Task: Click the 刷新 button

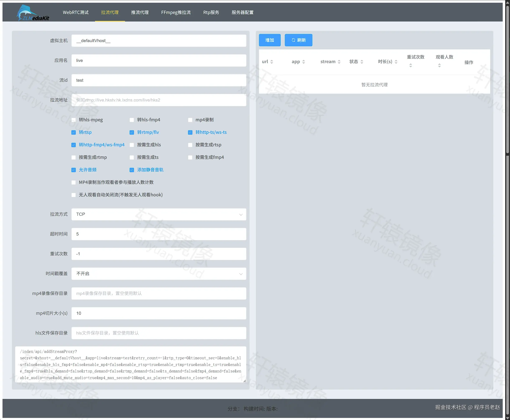Action: (x=298, y=40)
